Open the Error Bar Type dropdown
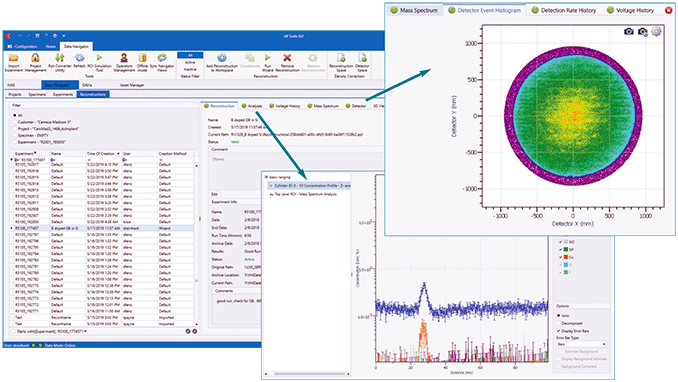Screen dimensions: 678x382 coord(581,344)
